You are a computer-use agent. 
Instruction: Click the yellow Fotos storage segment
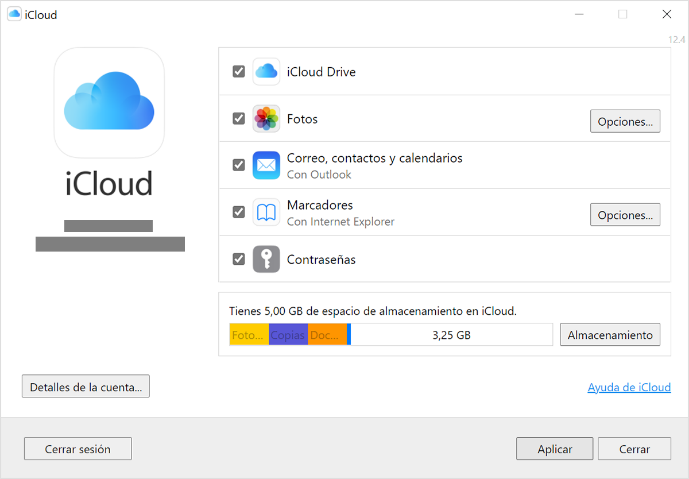[249, 335]
